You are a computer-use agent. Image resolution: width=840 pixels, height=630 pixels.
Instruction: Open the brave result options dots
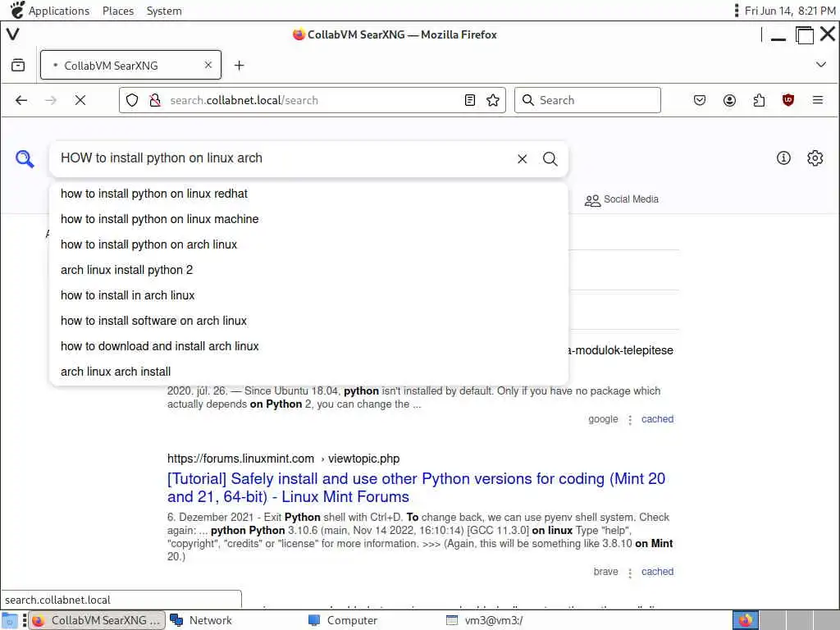pyautogui.click(x=630, y=573)
